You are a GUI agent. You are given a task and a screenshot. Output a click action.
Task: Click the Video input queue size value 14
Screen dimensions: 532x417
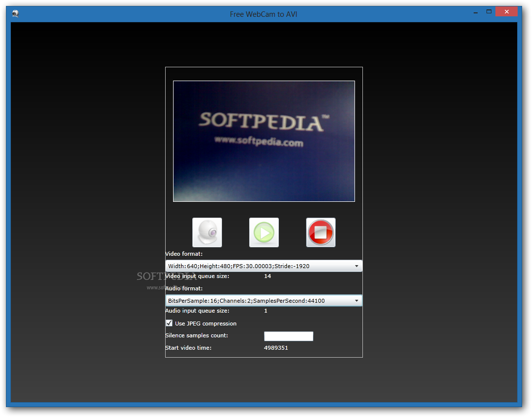point(267,276)
